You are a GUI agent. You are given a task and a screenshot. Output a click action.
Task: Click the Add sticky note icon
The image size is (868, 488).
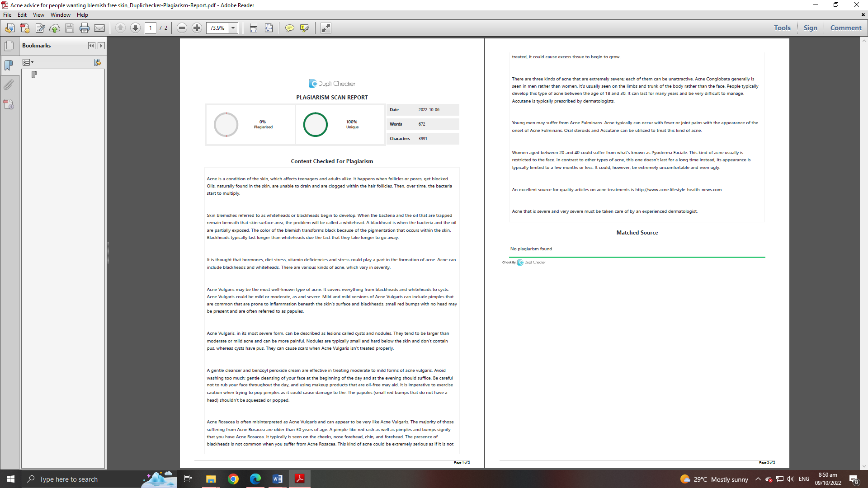click(x=289, y=28)
